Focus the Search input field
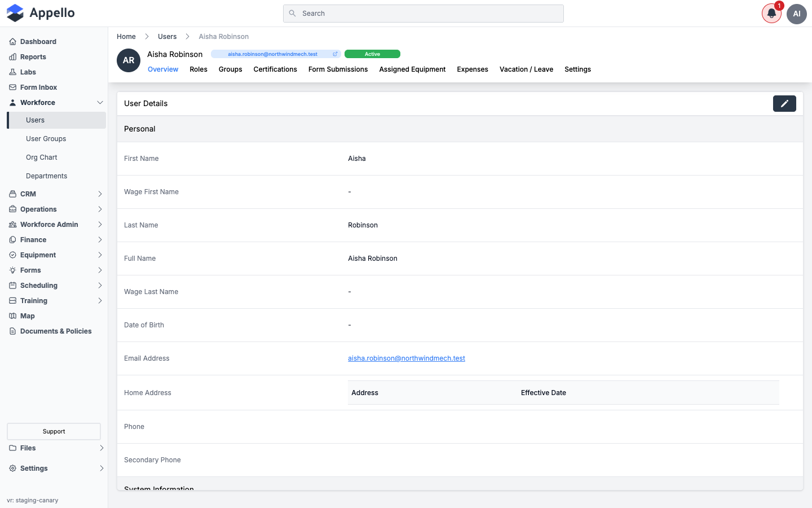 (x=423, y=14)
